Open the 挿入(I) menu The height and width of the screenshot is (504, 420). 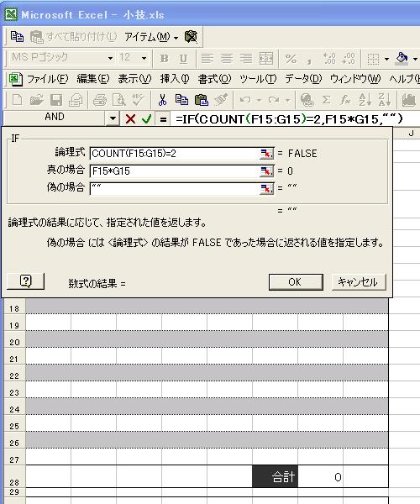(x=175, y=79)
